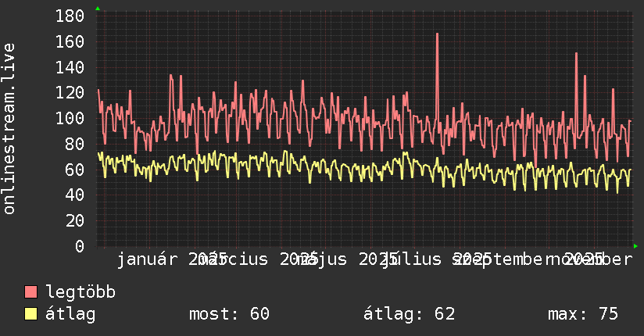This screenshot has width=644, height=336.
Task: Click the green arrow at the top of the y-axis
Action: point(98,9)
